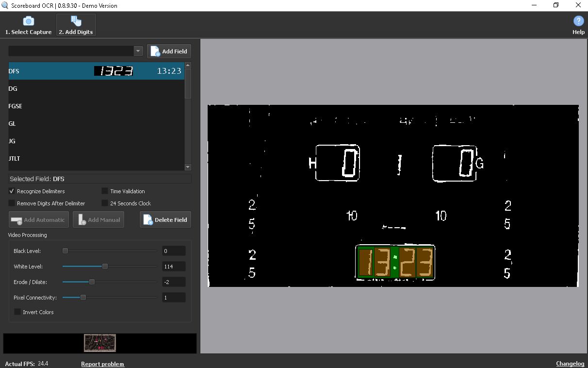The width and height of the screenshot is (588, 368).
Task: Click the Scoreboard OCR app icon in title bar
Action: 5,5
